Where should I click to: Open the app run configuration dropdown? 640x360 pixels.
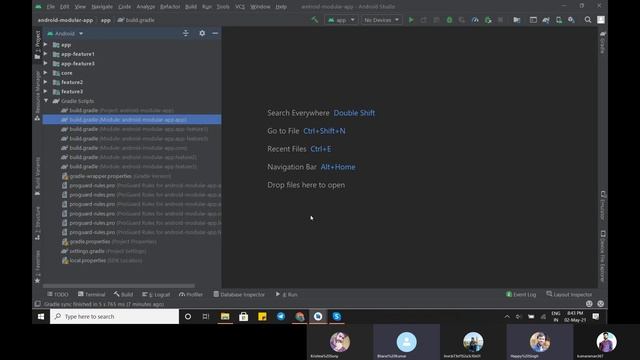341,20
